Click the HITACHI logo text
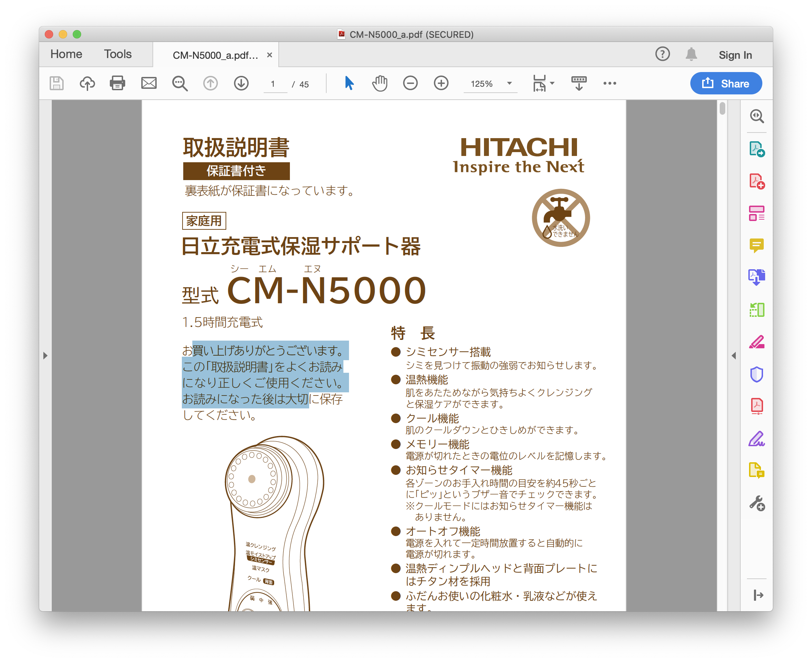The width and height of the screenshot is (812, 663). pyautogui.click(x=519, y=147)
